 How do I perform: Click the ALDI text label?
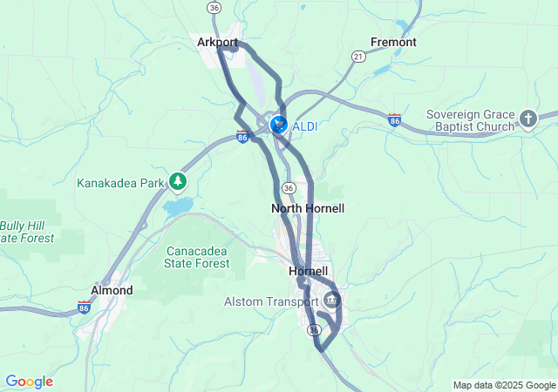pos(304,126)
